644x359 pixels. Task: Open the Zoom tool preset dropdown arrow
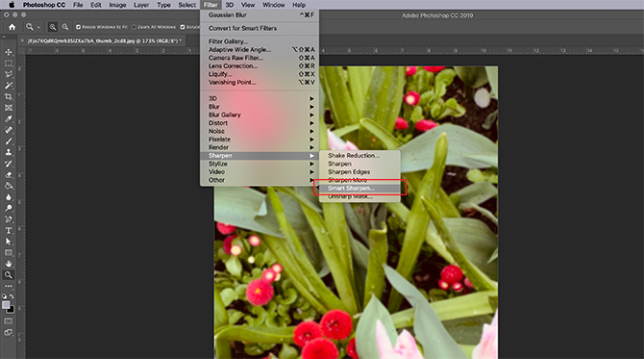coord(38,28)
